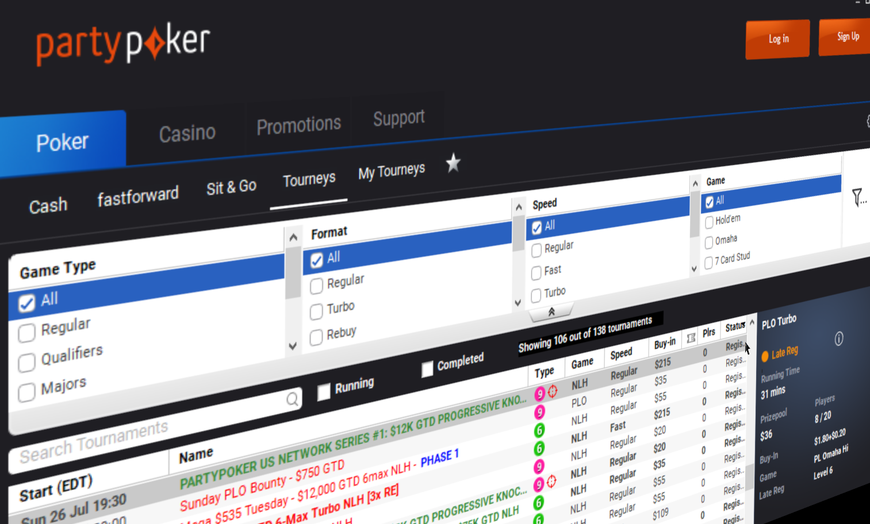This screenshot has height=524, width=870.
Task: Collapse filters with the double chevron
Action: tap(552, 312)
